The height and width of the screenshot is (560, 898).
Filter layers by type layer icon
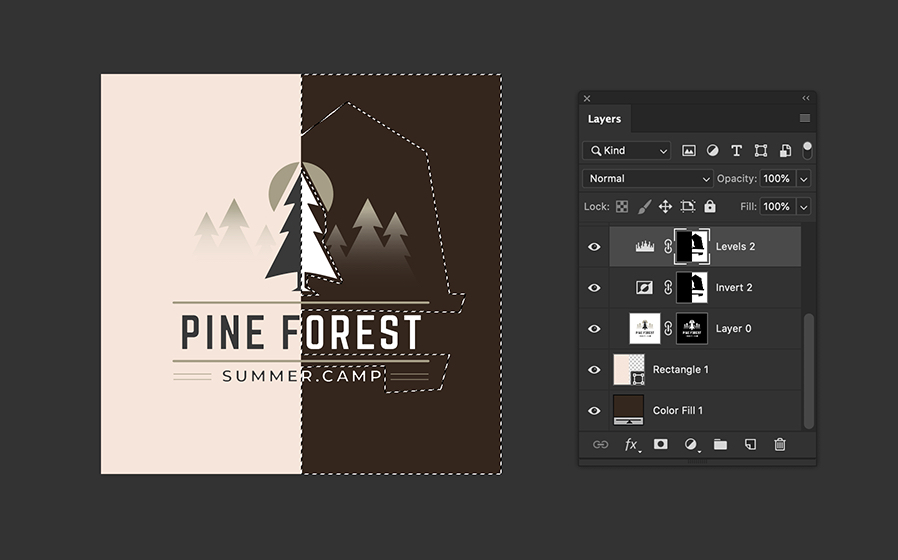click(x=736, y=151)
